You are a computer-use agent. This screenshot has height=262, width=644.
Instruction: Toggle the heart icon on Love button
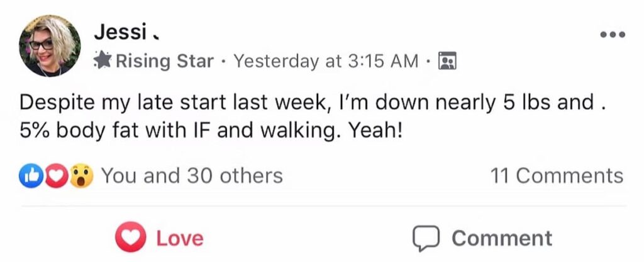point(131,238)
